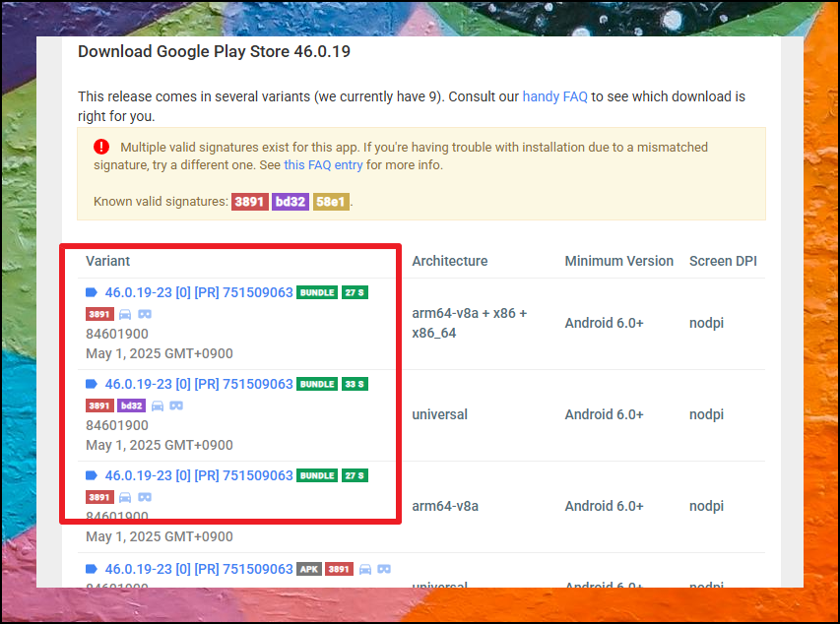Click the VR headset icon in the arm64-v8a-only row
Viewport: 840px width, 624px height.
[x=145, y=497]
